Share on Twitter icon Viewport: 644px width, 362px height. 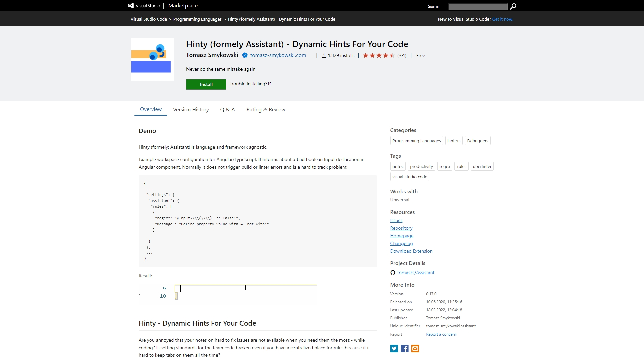[x=394, y=349]
